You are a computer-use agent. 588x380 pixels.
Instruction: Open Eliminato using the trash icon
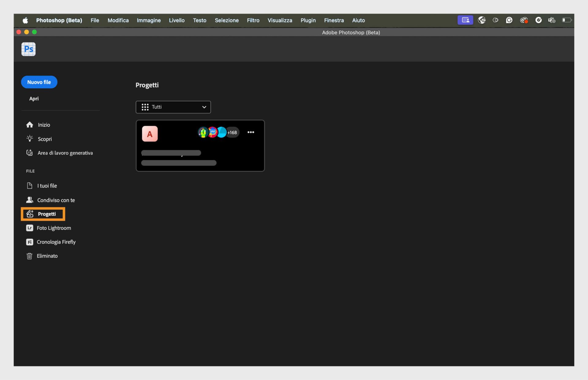29,256
